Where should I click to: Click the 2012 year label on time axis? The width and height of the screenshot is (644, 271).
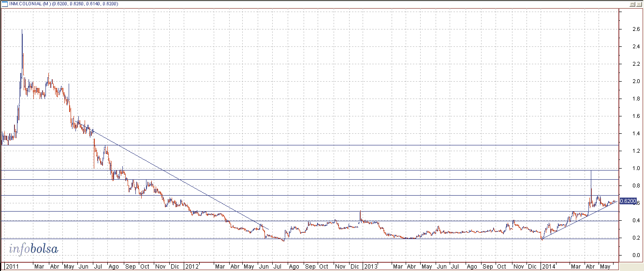click(x=192, y=266)
